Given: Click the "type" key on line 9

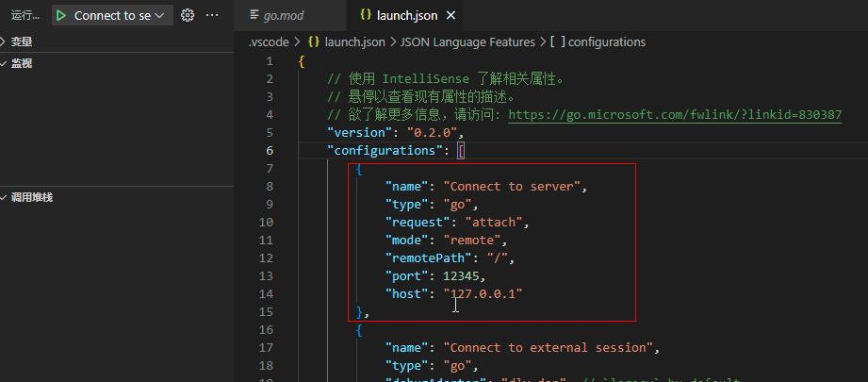Looking at the screenshot, I should point(407,205).
